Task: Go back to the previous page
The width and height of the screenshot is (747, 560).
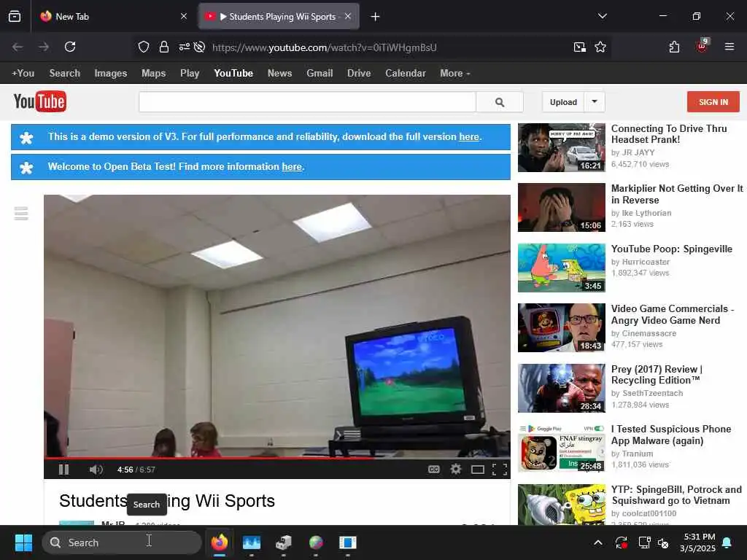Action: [18, 47]
